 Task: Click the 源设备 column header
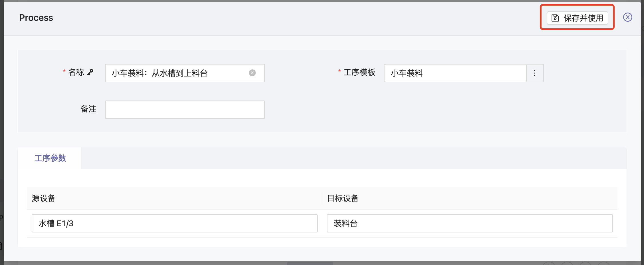tap(43, 198)
